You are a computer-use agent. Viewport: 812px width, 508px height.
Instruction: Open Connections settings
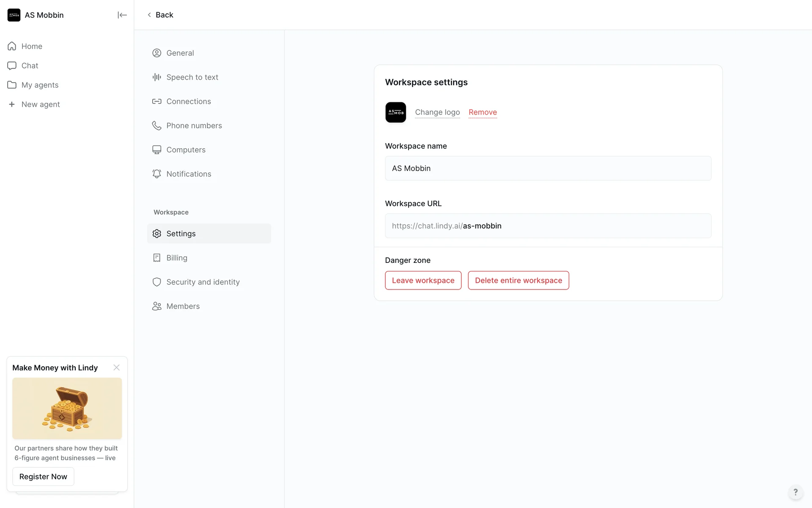point(188,101)
